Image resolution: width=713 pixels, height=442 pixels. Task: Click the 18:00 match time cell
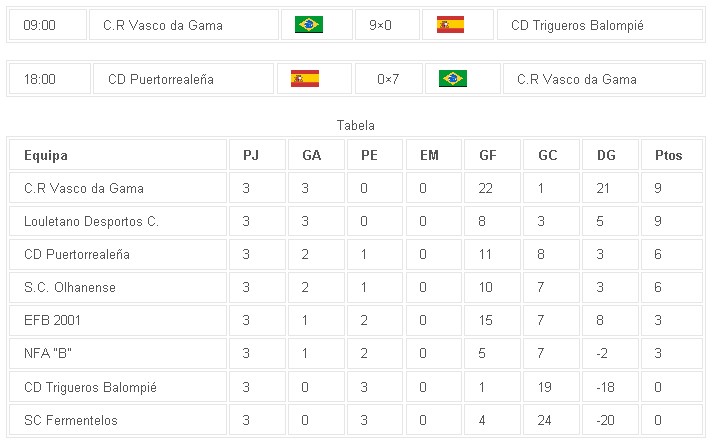[41, 79]
